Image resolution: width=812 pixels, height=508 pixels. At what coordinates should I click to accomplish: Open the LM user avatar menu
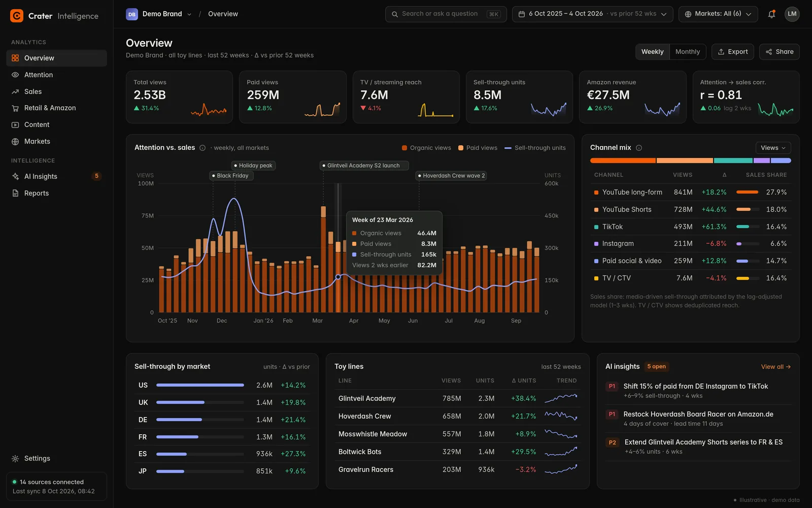[792, 14]
